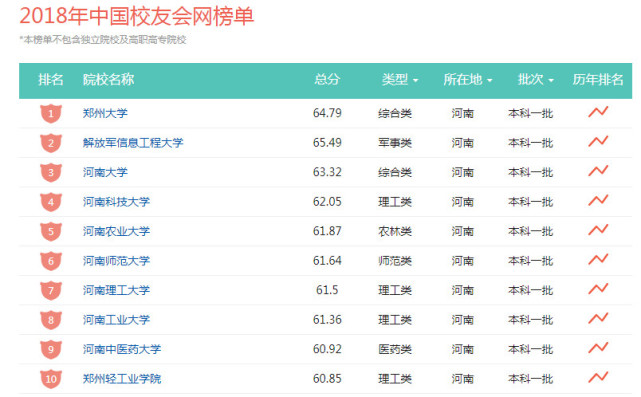Visit the 河南工业大学 link

click(x=116, y=320)
